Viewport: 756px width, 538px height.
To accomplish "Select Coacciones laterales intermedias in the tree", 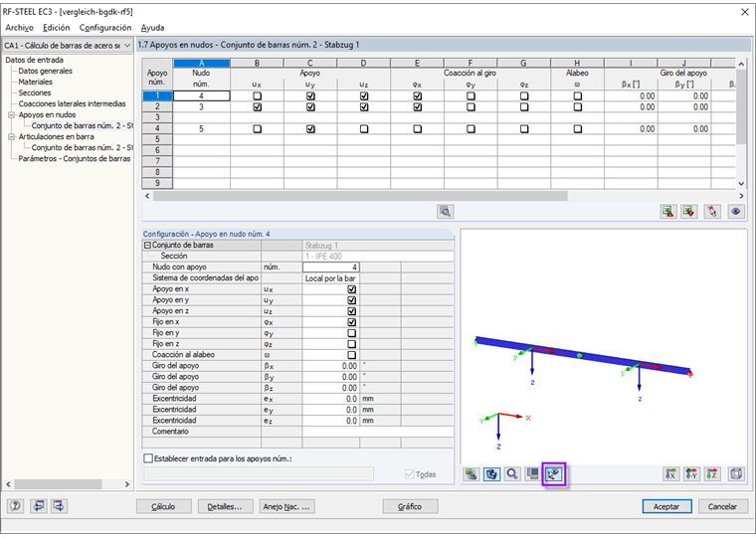I will [x=72, y=103].
